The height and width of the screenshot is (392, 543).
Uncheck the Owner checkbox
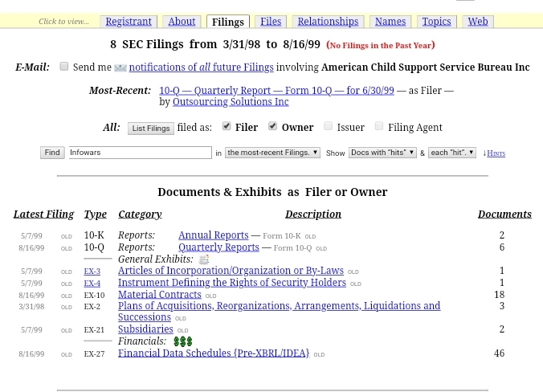272,126
